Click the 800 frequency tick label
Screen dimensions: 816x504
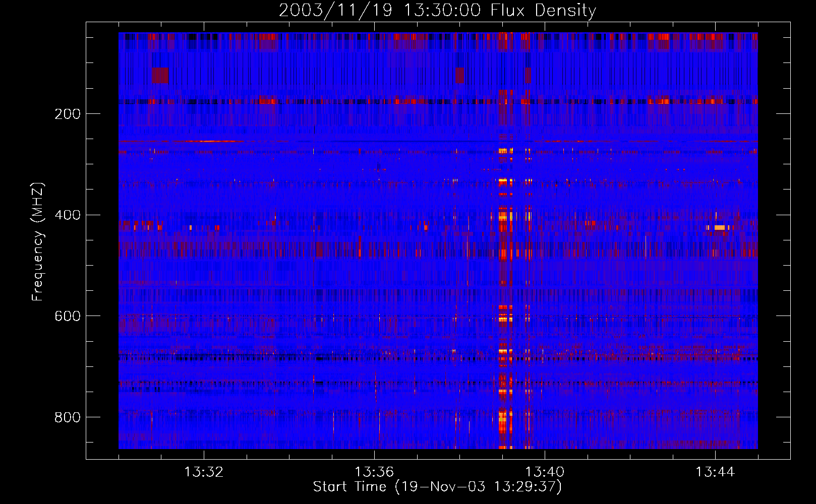point(68,417)
